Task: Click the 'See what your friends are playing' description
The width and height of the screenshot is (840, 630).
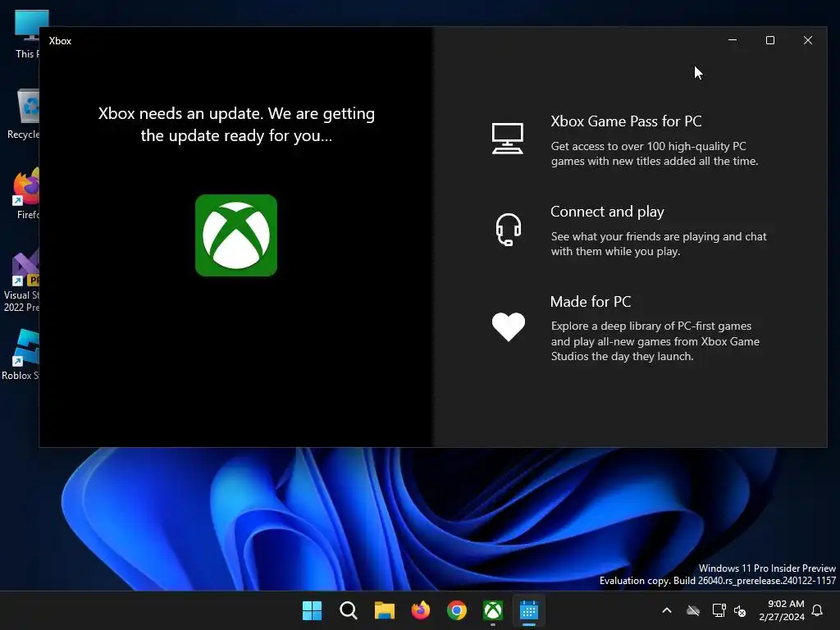Action: click(659, 244)
